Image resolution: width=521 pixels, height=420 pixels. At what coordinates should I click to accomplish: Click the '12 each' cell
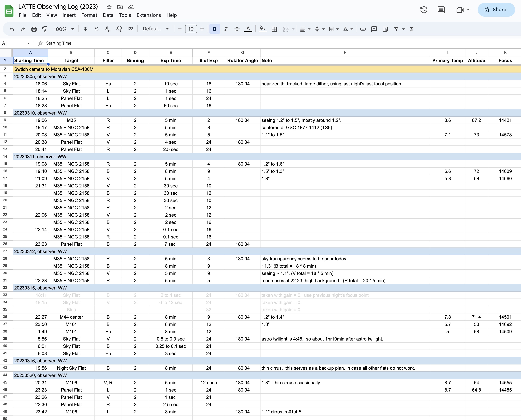(208, 383)
